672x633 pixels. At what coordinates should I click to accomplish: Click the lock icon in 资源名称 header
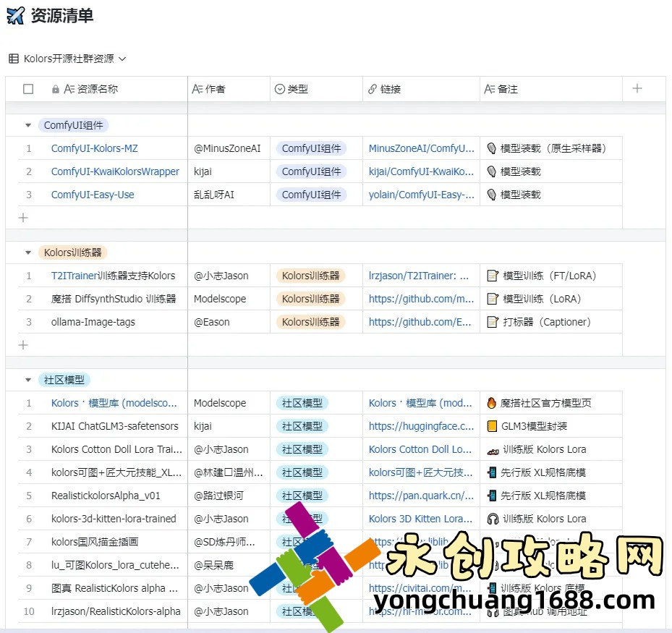pyautogui.click(x=55, y=89)
